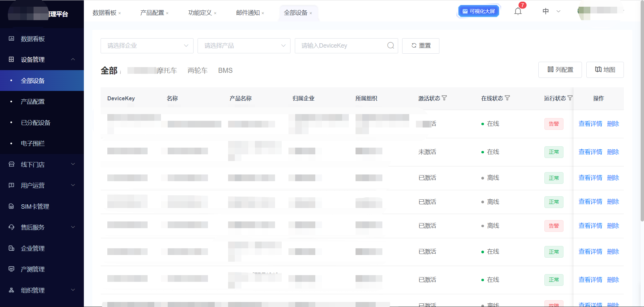This screenshot has height=307, width=644.
Task: Filter by activation status funnel icon
Action: point(444,98)
